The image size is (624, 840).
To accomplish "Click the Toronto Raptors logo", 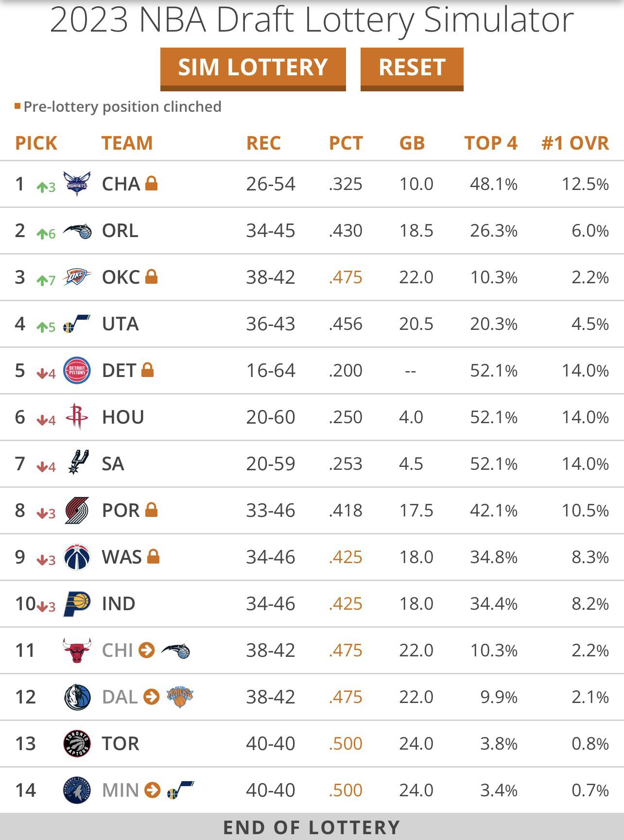I will (x=77, y=743).
